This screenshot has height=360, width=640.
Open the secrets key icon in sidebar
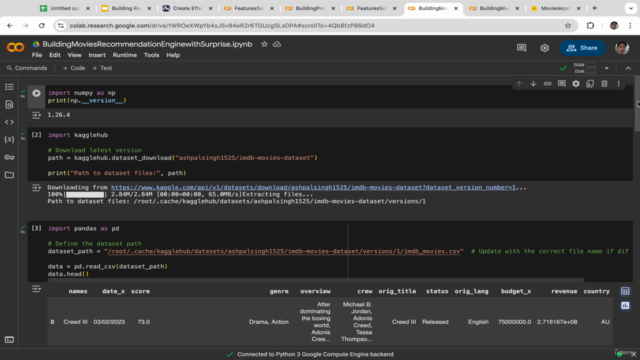click(x=9, y=157)
